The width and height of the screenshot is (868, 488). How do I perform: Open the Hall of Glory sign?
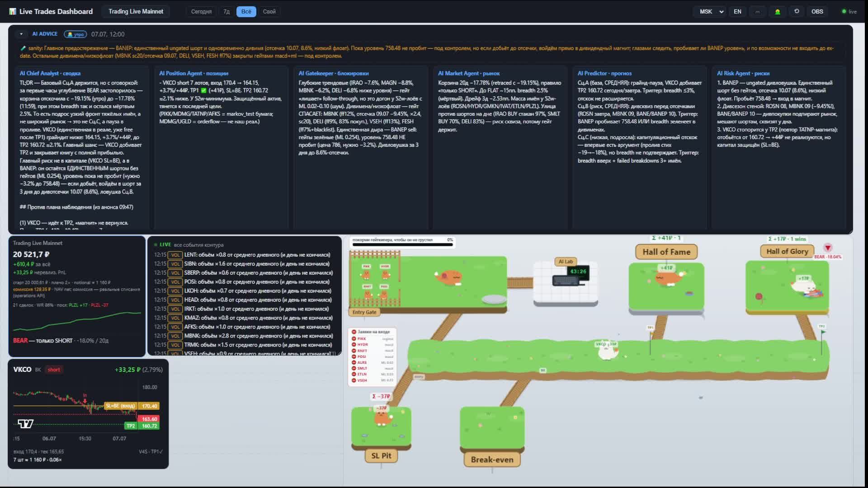787,251
